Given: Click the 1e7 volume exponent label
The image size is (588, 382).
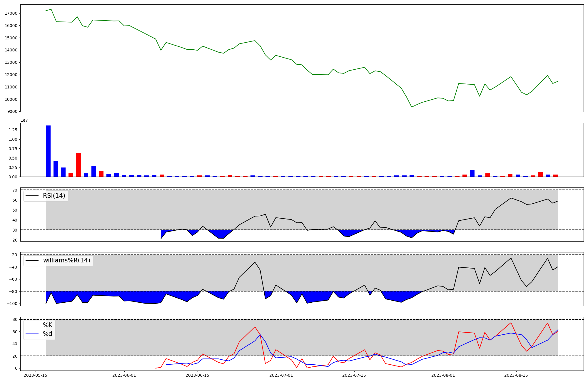Looking at the screenshot, I should pos(24,120).
